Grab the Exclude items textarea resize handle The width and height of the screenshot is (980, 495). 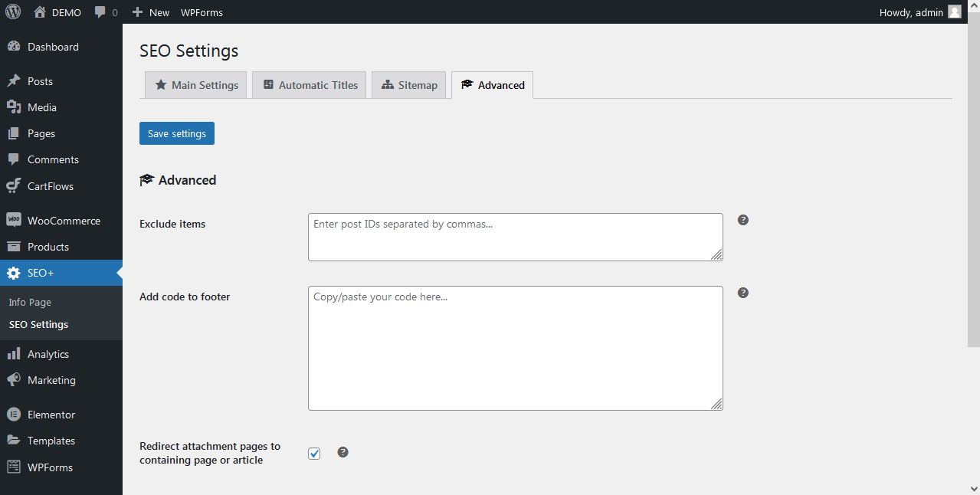pyautogui.click(x=716, y=254)
